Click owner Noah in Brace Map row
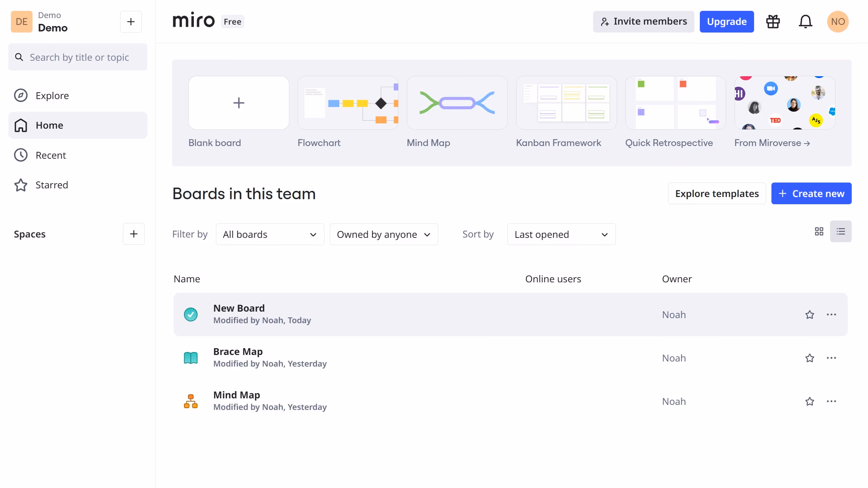 coord(674,358)
